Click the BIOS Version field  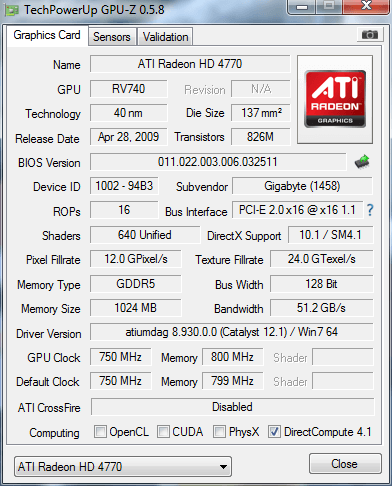tap(218, 162)
